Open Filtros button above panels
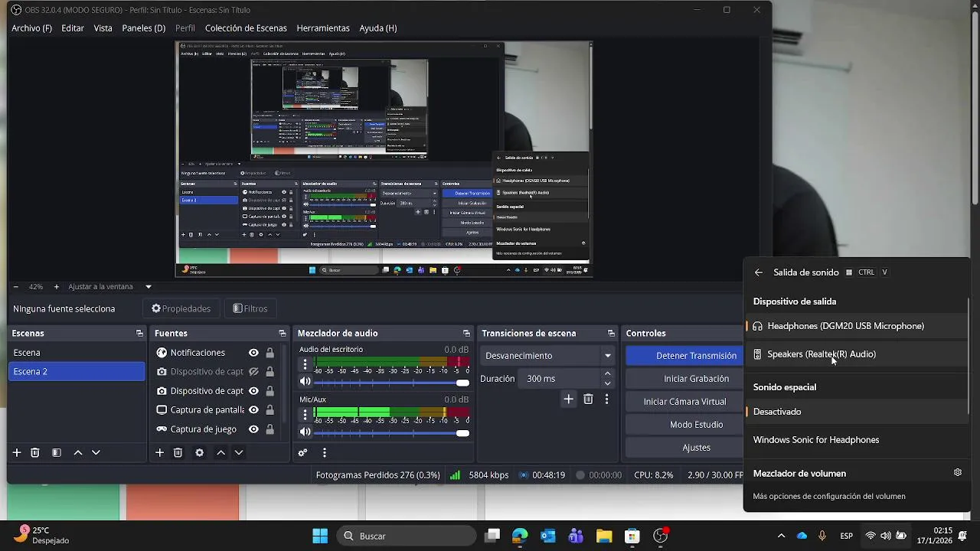Image resolution: width=980 pixels, height=551 pixels. point(250,308)
